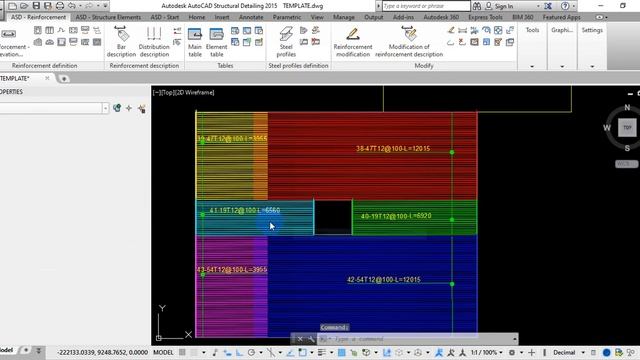The width and height of the screenshot is (640, 360).
Task: Click the Select Objects plus icon in Properties
Action: [x=129, y=108]
